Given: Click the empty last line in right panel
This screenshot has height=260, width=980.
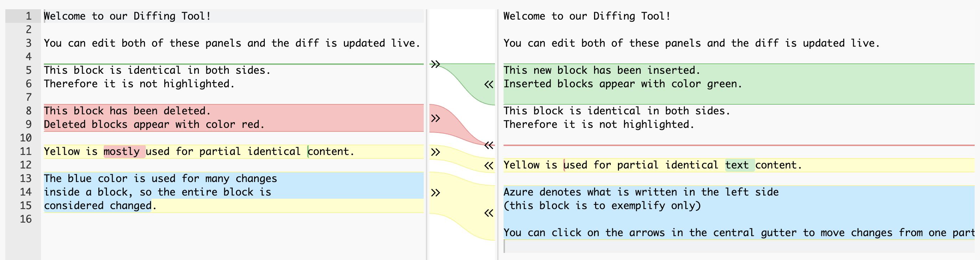Looking at the screenshot, I should [739, 246].
